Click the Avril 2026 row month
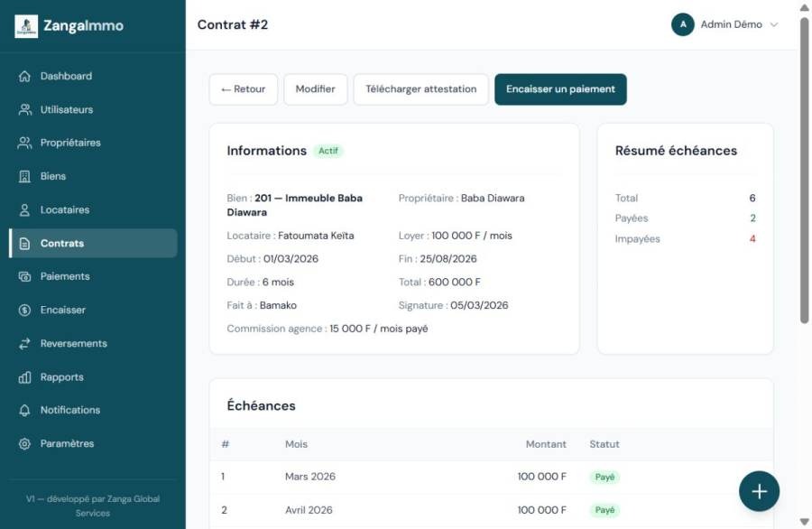 click(x=309, y=510)
